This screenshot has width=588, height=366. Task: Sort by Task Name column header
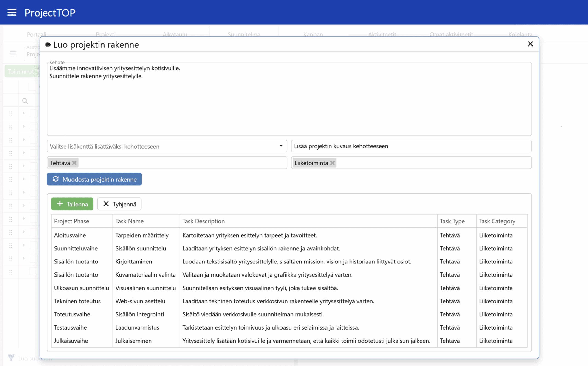click(129, 221)
